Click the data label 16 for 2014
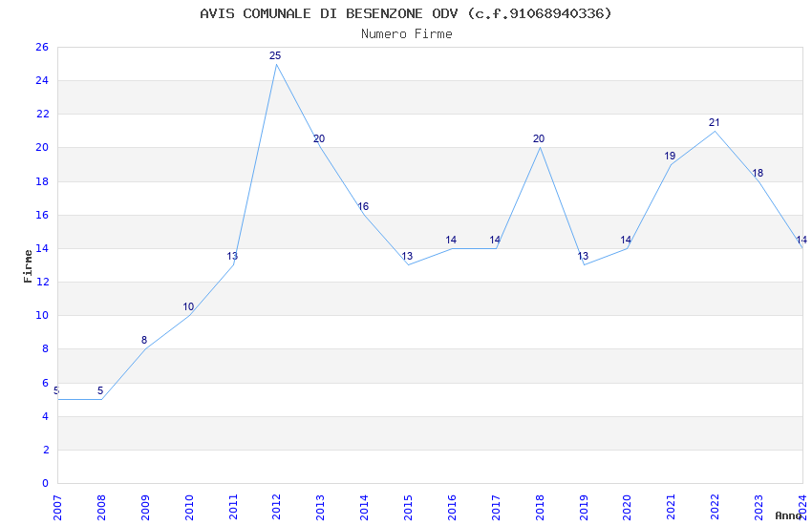The image size is (812, 525). (363, 206)
